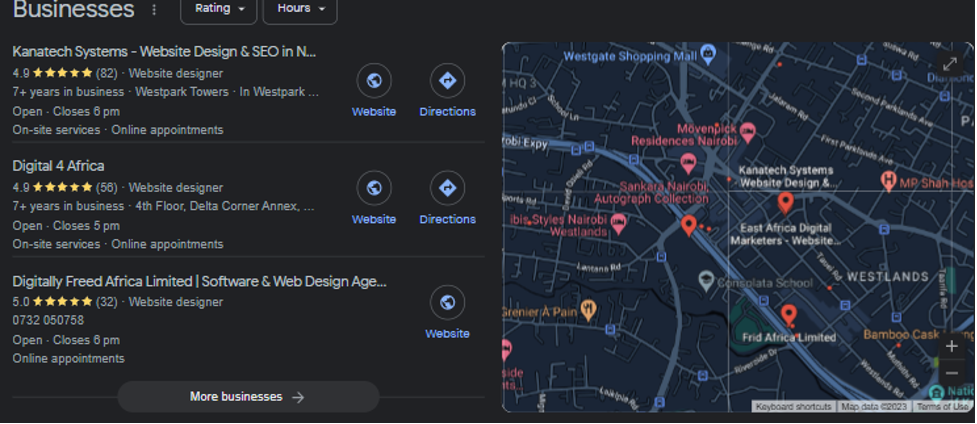Click phone number 0732 050758
Viewport: 977px width, 424px height.
(x=48, y=320)
